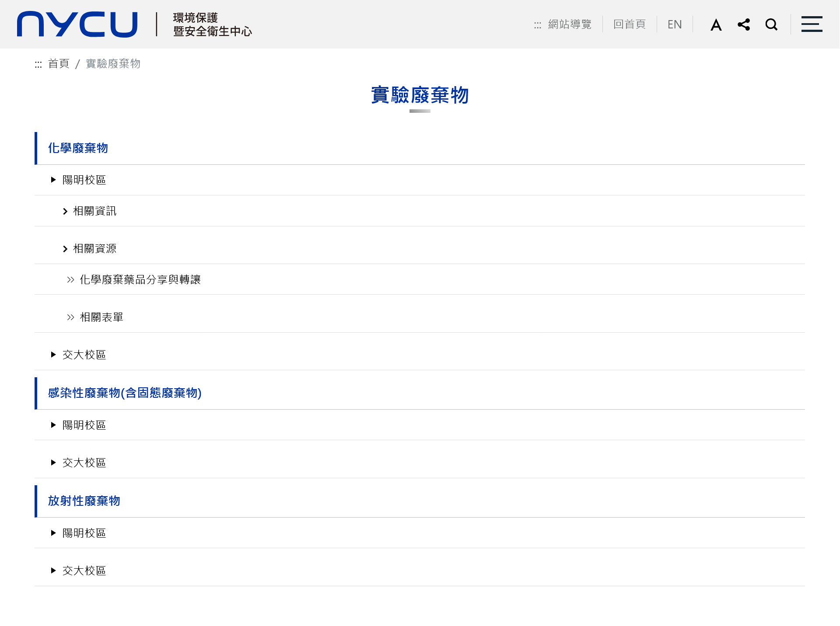This screenshot has width=840, height=626.
Task: Click double-chevron icon beside 相關表單
Action: (70, 317)
